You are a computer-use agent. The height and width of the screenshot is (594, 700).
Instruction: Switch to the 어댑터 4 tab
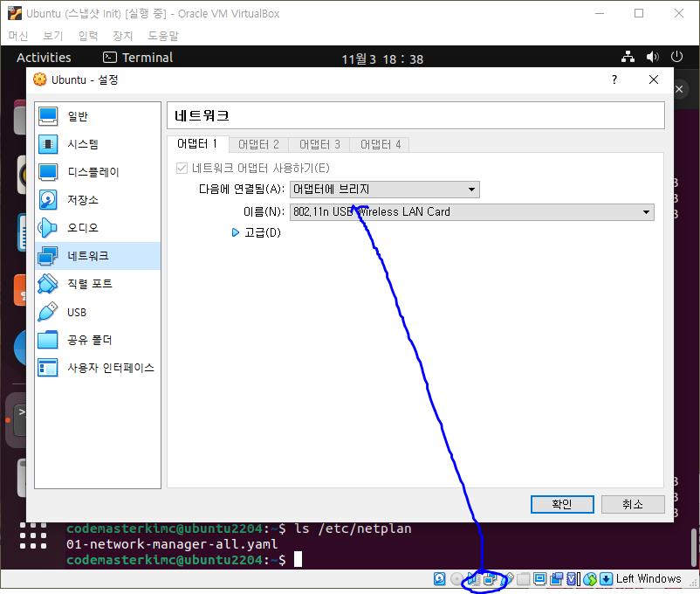tap(381, 144)
